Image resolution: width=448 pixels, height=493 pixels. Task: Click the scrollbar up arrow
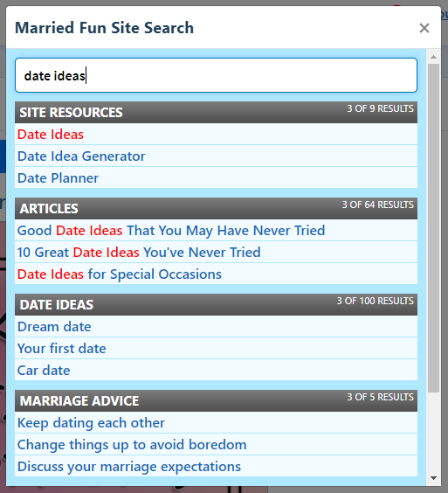[x=433, y=57]
